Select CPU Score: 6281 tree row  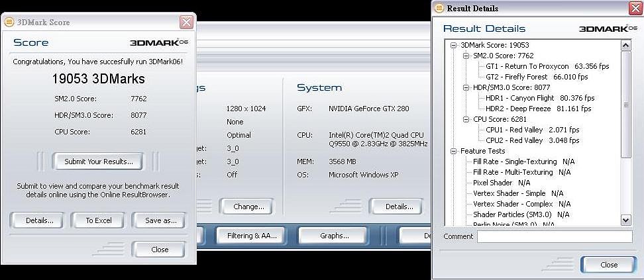coord(500,119)
